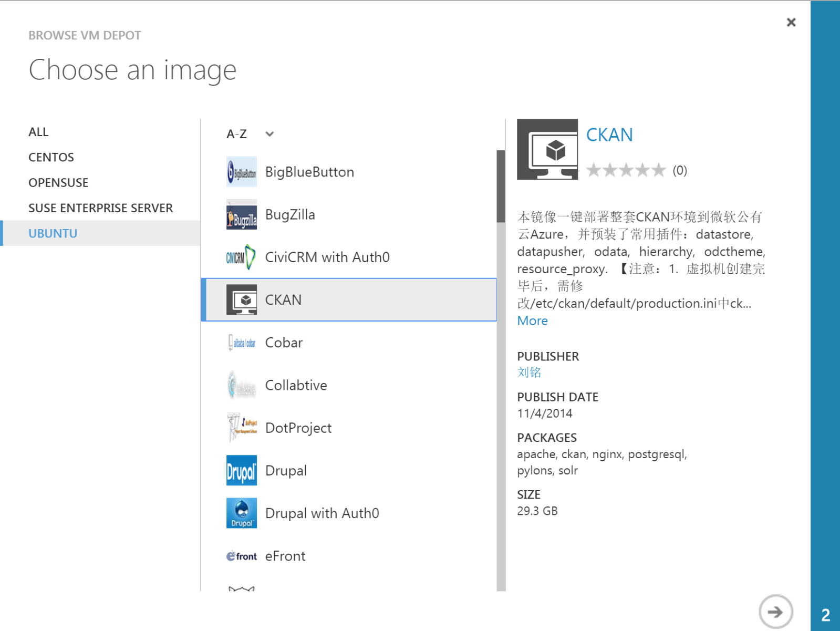The height and width of the screenshot is (631, 840).
Task: Choose the Cobar image name
Action: coord(284,343)
